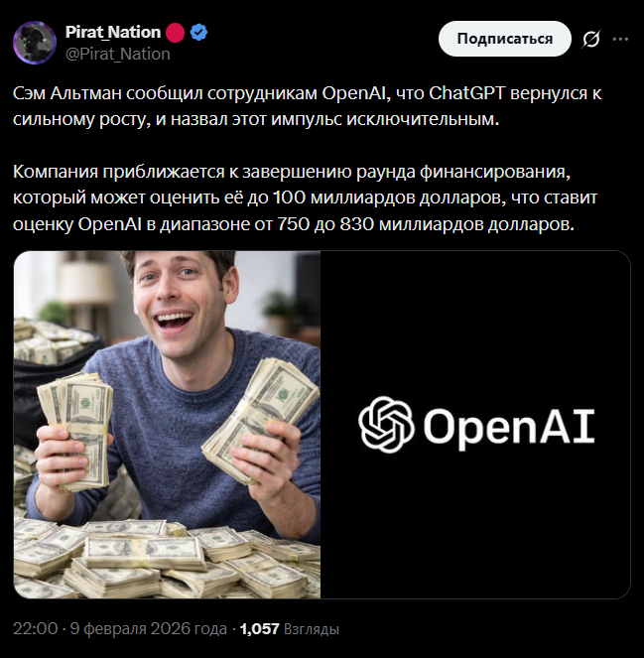Click the OpenAI knot logo symbol
The height and width of the screenshot is (658, 644).
(386, 424)
